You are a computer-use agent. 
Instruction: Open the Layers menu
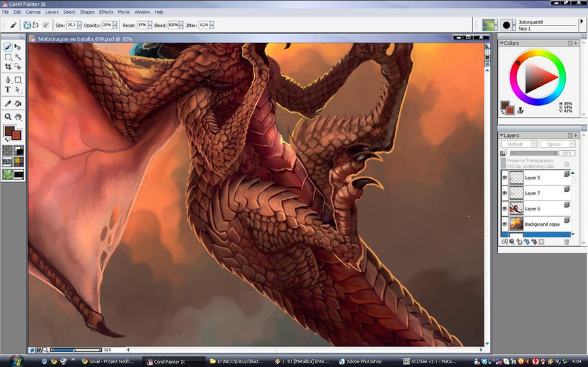click(52, 12)
